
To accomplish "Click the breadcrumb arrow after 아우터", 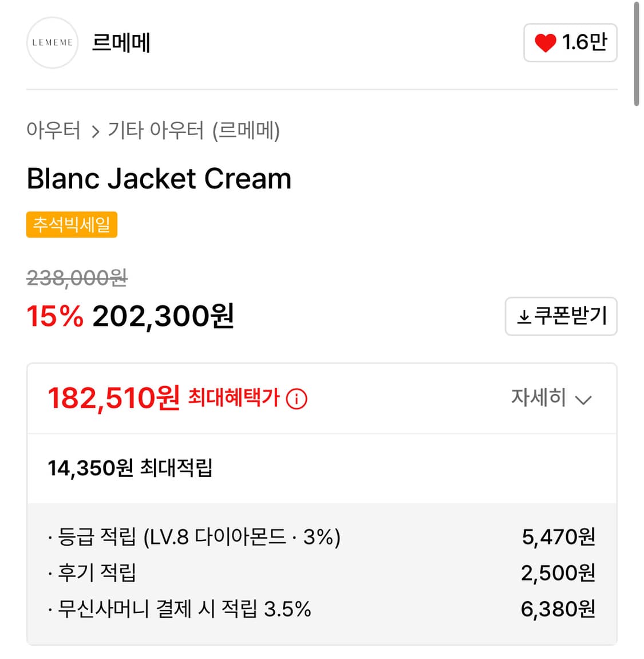I will 95,132.
